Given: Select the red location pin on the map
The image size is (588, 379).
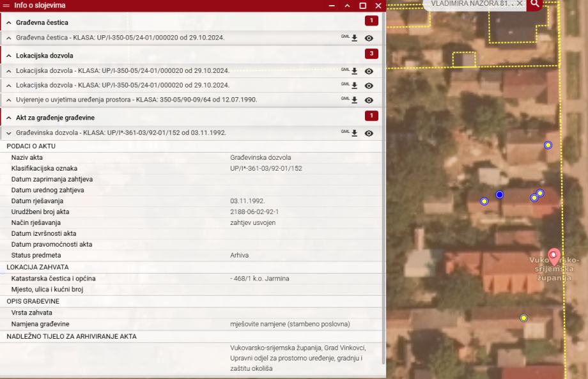Looking at the screenshot, I should tap(554, 256).
